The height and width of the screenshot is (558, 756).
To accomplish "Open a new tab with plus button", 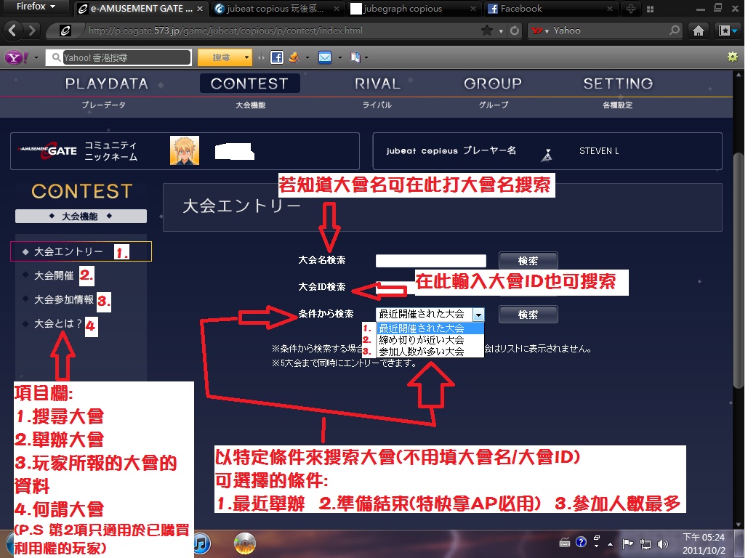I will pyautogui.click(x=631, y=8).
